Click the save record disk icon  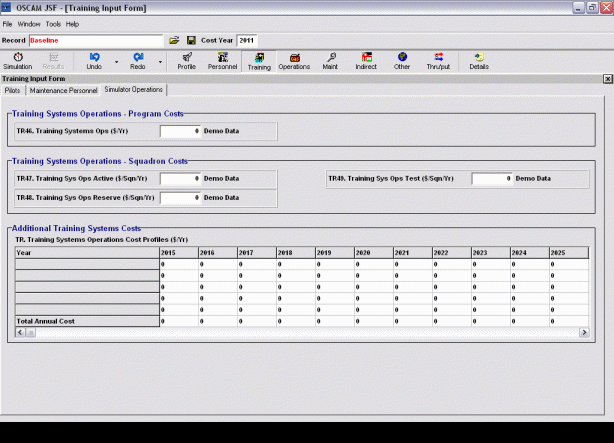[191, 40]
